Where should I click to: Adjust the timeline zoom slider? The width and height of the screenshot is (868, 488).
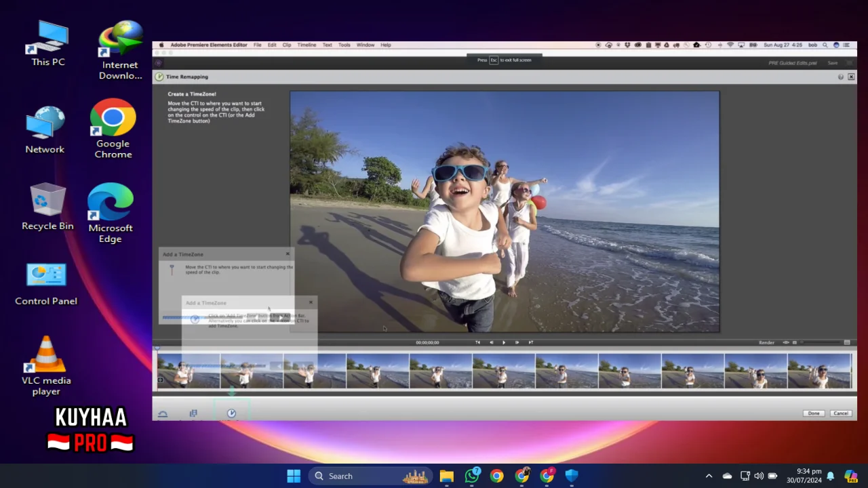pos(821,342)
